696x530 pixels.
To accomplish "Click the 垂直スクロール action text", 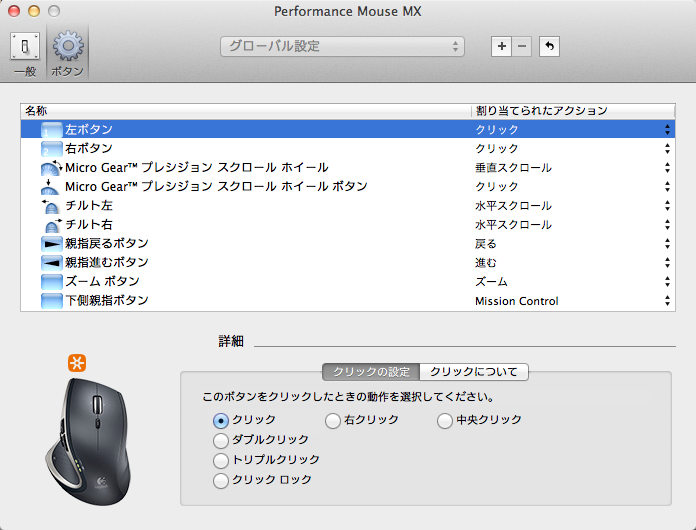I will pos(513,168).
